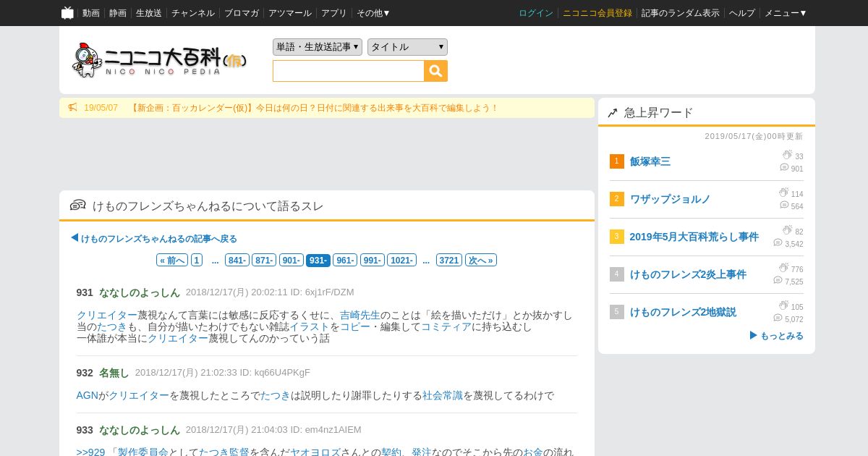868x456 pixels.
Task: Click the hand icon next to 776
Action: pyautogui.click(x=783, y=268)
